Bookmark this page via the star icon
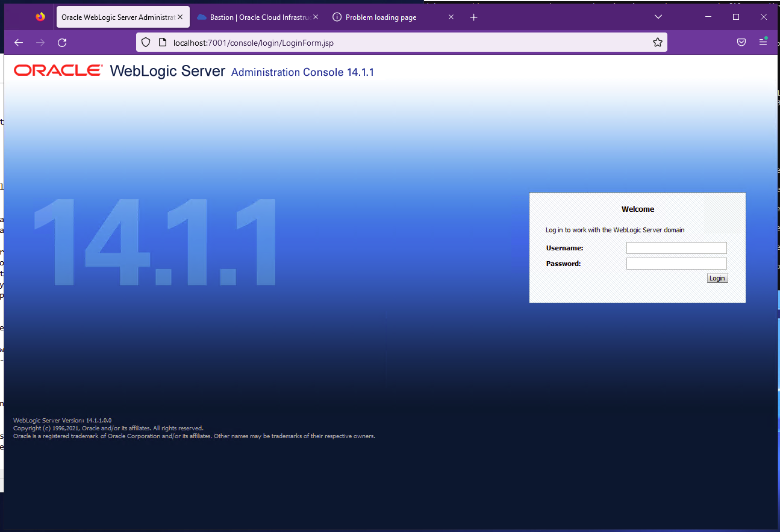This screenshot has height=532, width=780. (x=657, y=42)
